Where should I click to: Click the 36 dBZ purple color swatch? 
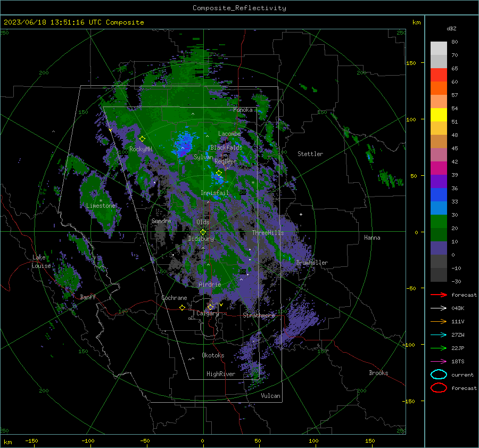[x=439, y=182]
